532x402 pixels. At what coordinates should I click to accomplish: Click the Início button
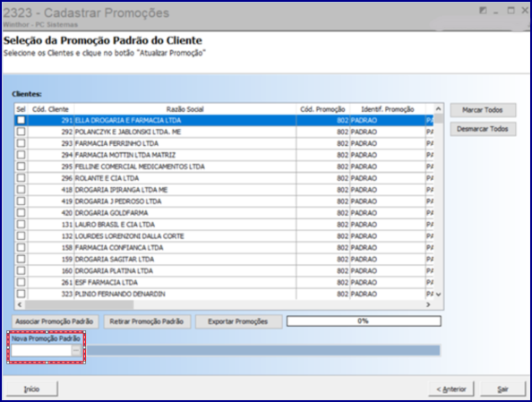coord(32,389)
